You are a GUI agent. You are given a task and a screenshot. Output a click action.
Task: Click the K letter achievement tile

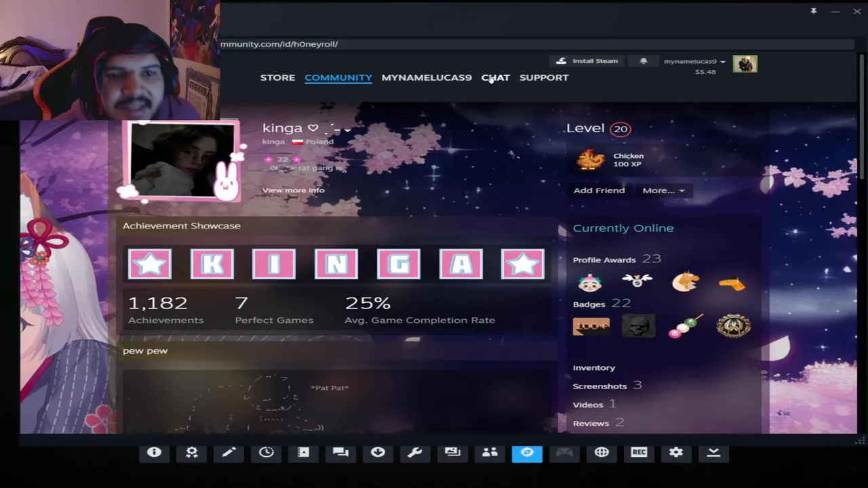point(212,264)
